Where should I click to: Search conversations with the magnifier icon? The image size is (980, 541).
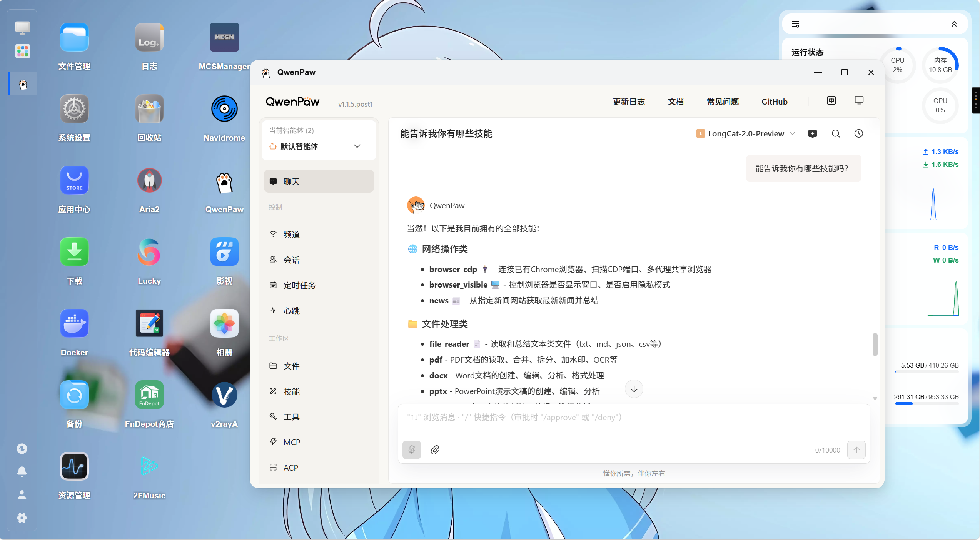tap(836, 134)
